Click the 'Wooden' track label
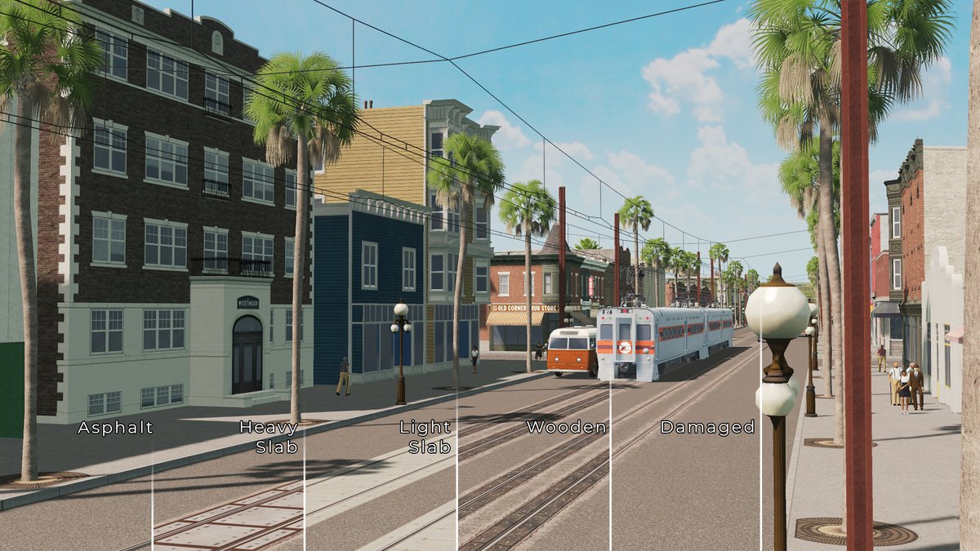 tap(567, 427)
